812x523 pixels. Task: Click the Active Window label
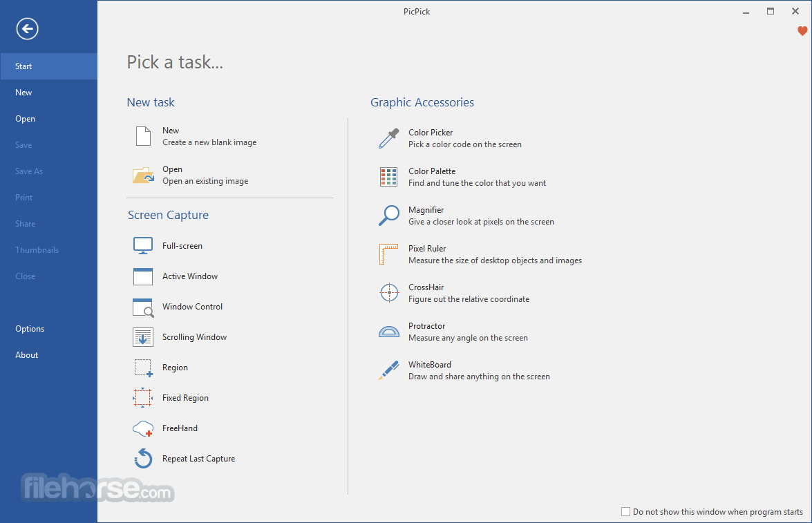[190, 276]
